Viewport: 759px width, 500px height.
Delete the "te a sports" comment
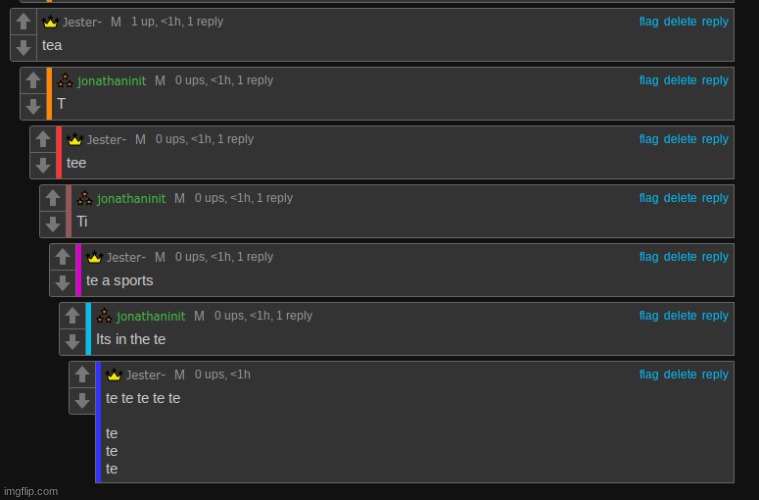tap(680, 257)
